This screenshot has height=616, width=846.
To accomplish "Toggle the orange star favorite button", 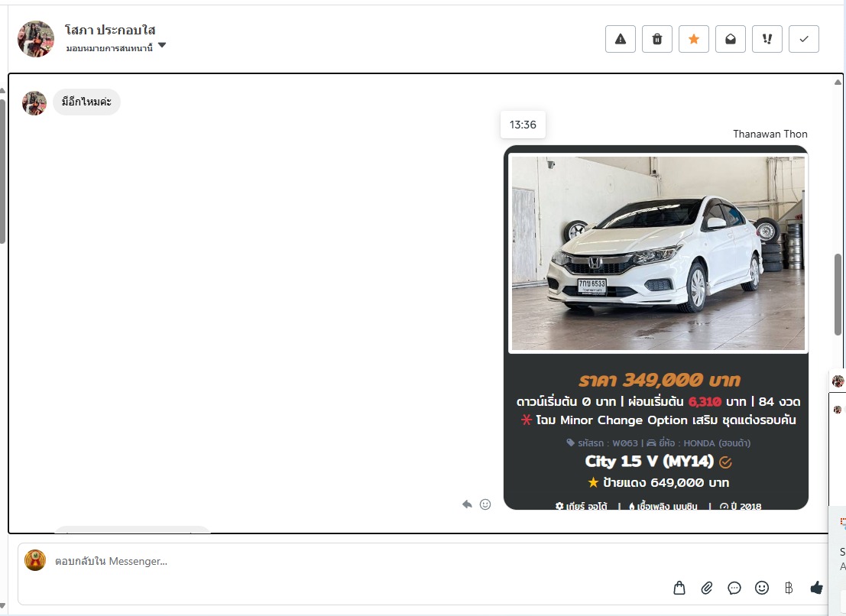I will click(x=693, y=39).
